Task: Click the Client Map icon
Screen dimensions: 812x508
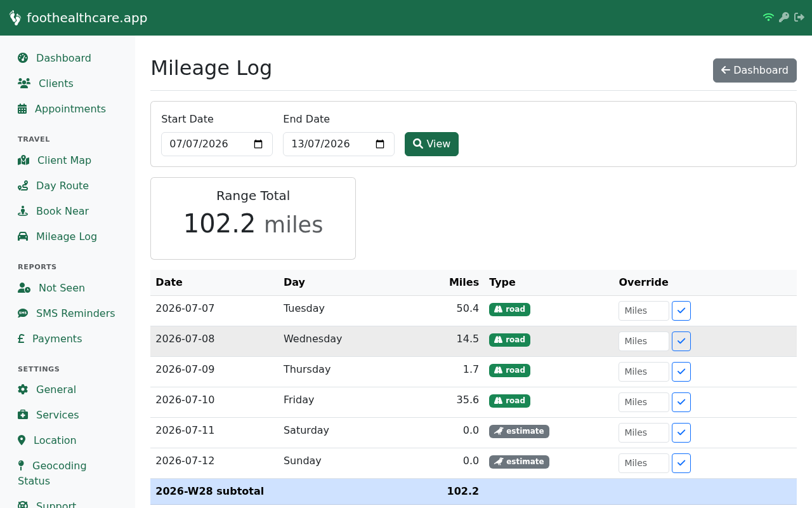Action: click(23, 160)
